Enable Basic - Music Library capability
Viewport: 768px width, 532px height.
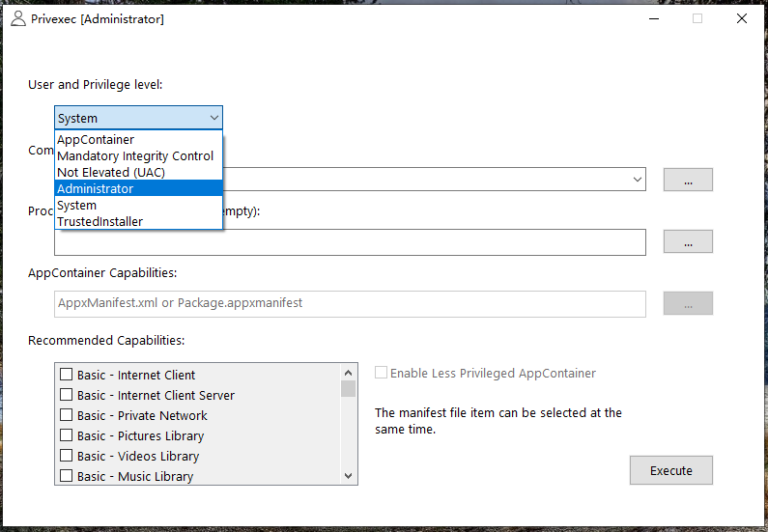66,476
